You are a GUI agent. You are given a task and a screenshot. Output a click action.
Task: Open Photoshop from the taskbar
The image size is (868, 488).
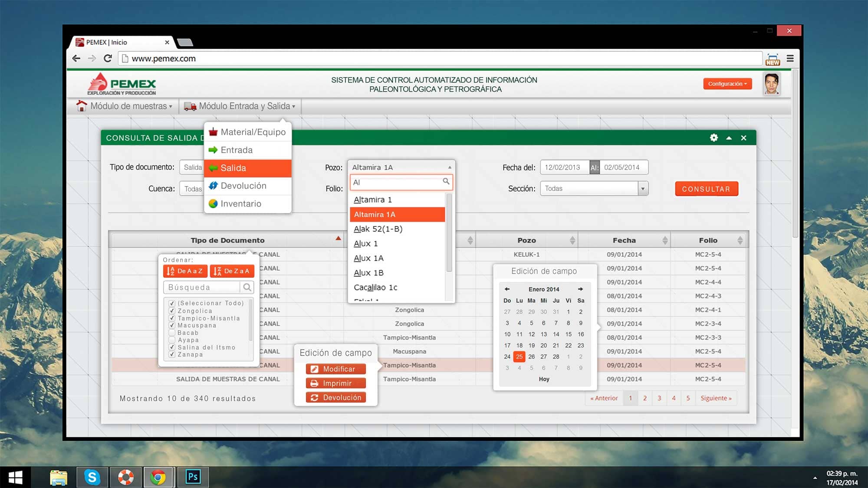click(193, 477)
